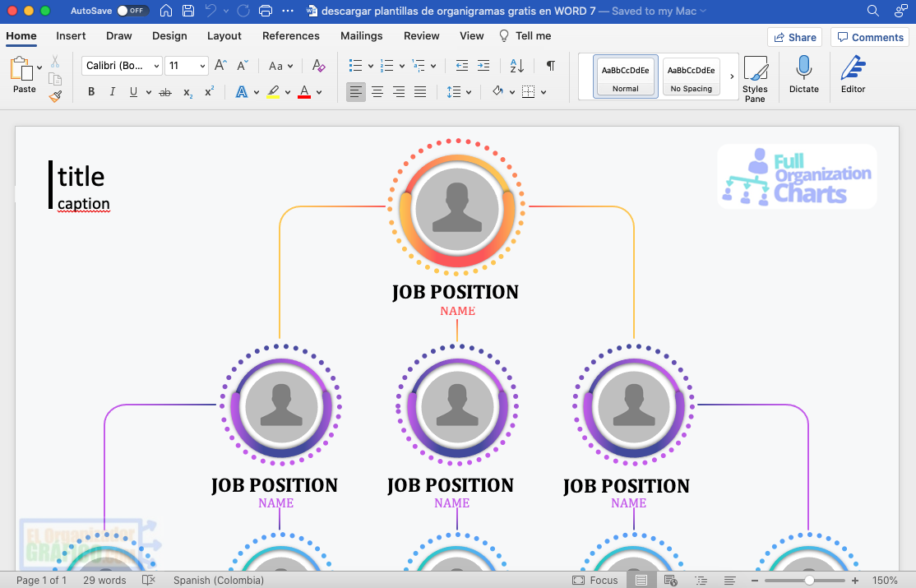Viewport: 916px width, 588px height.
Task: Switch to Web Layout view in status bar
Action: point(671,580)
